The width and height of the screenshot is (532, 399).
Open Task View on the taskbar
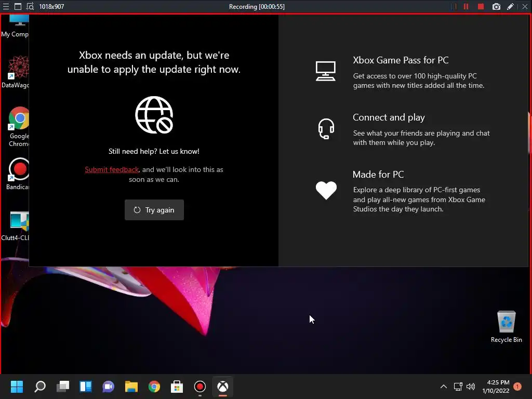tap(63, 387)
